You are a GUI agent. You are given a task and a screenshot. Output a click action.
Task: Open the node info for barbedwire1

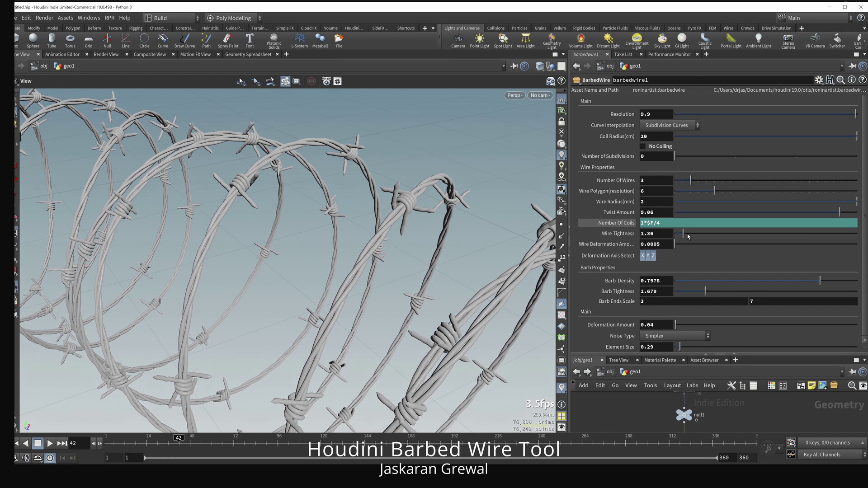coord(852,80)
